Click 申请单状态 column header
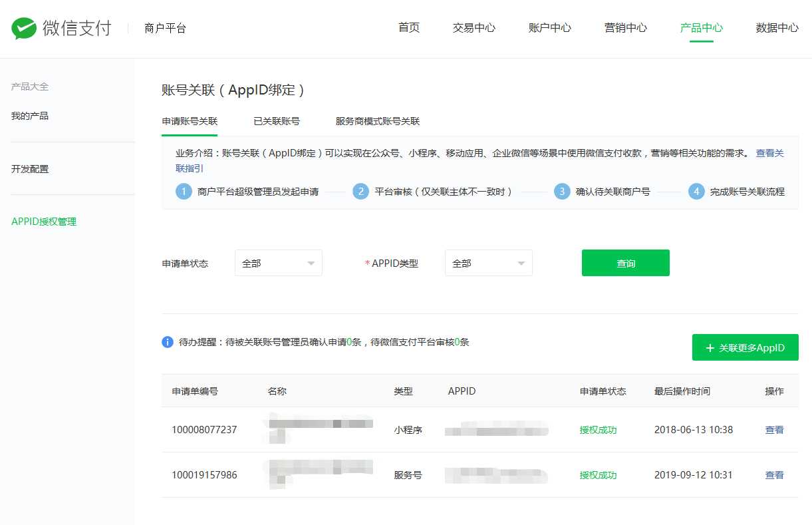Viewport: 812px width, 525px height. pyautogui.click(x=603, y=391)
